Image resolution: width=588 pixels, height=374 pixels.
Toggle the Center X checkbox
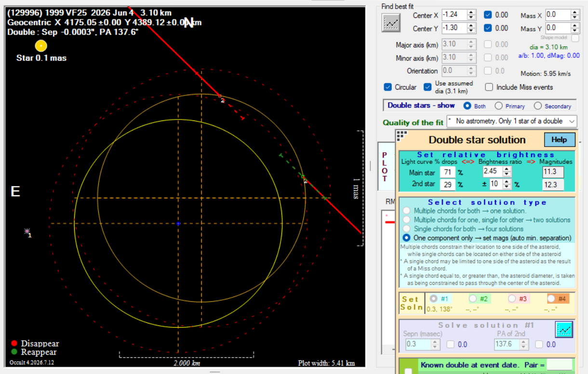tap(488, 15)
